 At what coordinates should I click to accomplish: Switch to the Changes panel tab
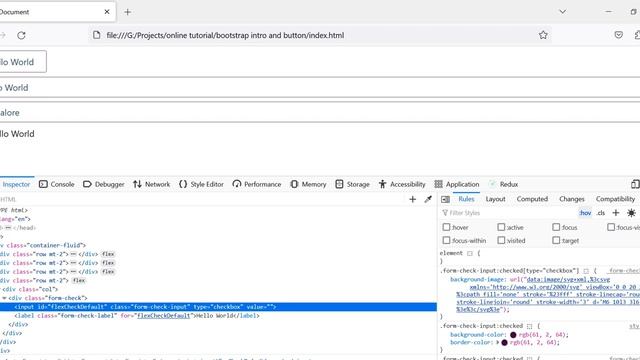[572, 199]
